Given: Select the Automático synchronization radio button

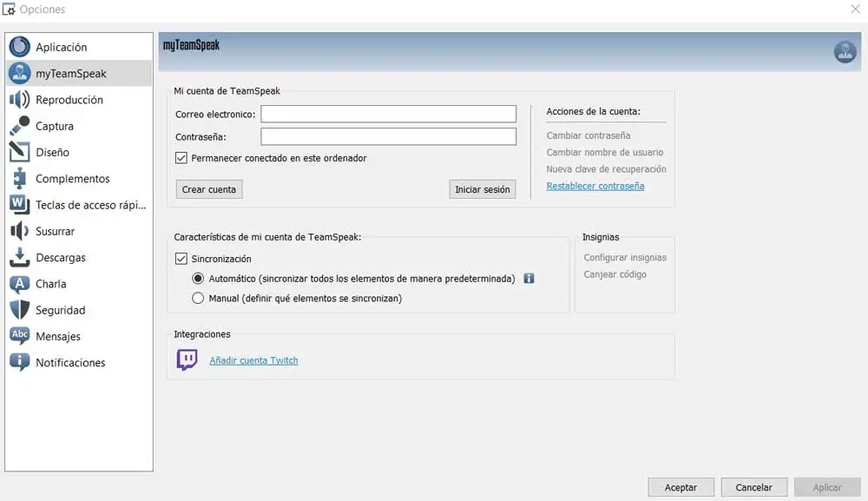Looking at the screenshot, I should click(198, 279).
